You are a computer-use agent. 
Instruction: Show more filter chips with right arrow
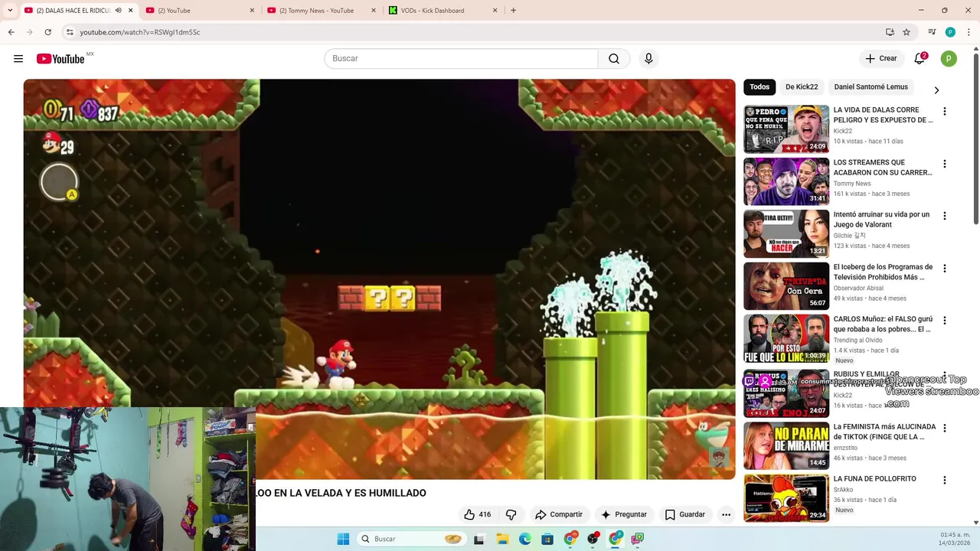coord(936,90)
